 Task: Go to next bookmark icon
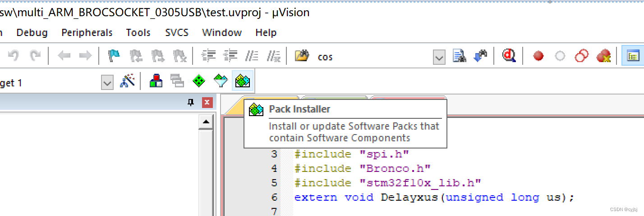pyautogui.click(x=158, y=56)
